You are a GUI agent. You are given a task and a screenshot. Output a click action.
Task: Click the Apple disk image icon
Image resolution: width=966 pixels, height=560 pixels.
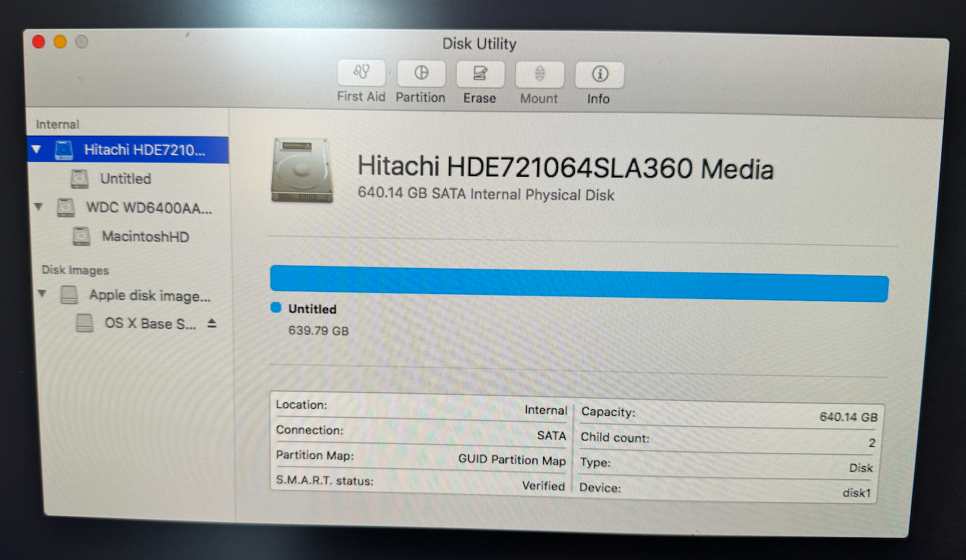(69, 296)
